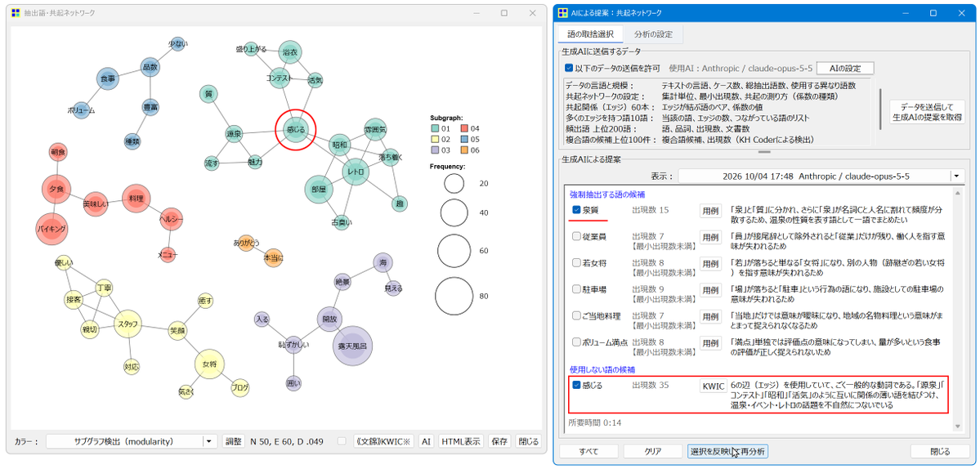Select the 語の取捨選択 tab
Viewport: 980px width, 469px height.
click(591, 33)
